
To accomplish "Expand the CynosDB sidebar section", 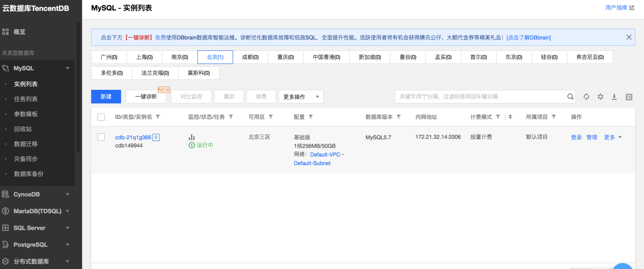I will (68, 194).
